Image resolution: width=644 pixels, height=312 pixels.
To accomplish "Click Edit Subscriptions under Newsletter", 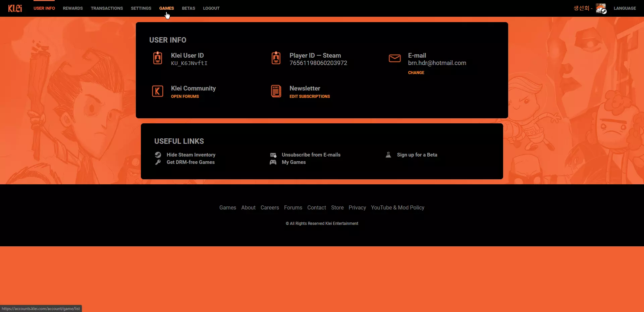I will (310, 97).
